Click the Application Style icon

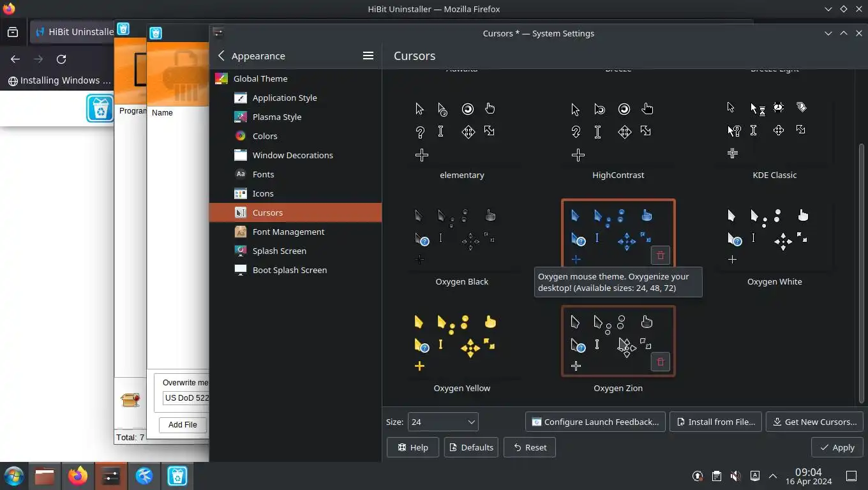coord(241,98)
